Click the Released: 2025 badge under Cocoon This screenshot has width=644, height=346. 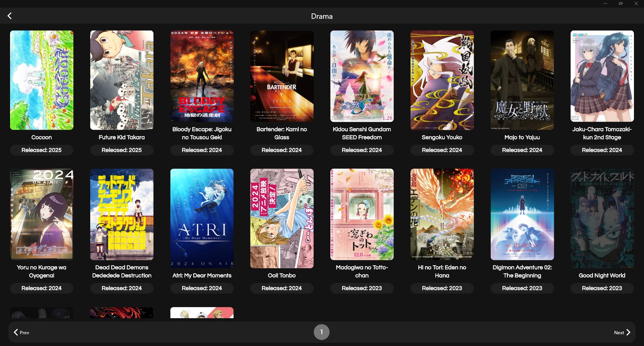pos(42,150)
